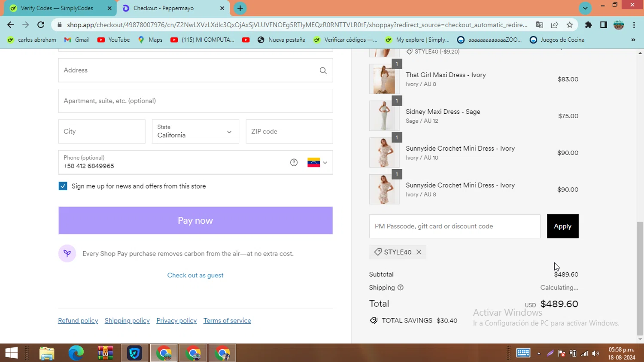This screenshot has height=362, width=644.
Task: Open the Extensions puzzle icon
Action: click(x=589, y=25)
